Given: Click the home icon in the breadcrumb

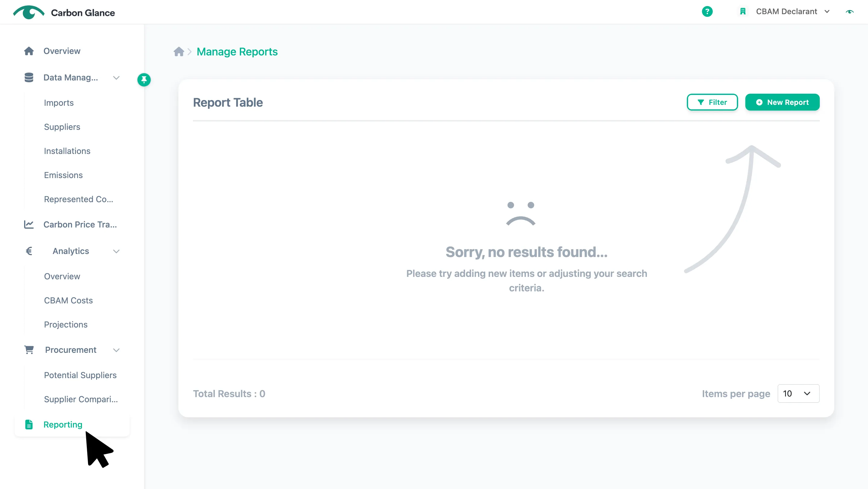Looking at the screenshot, I should pos(179,52).
